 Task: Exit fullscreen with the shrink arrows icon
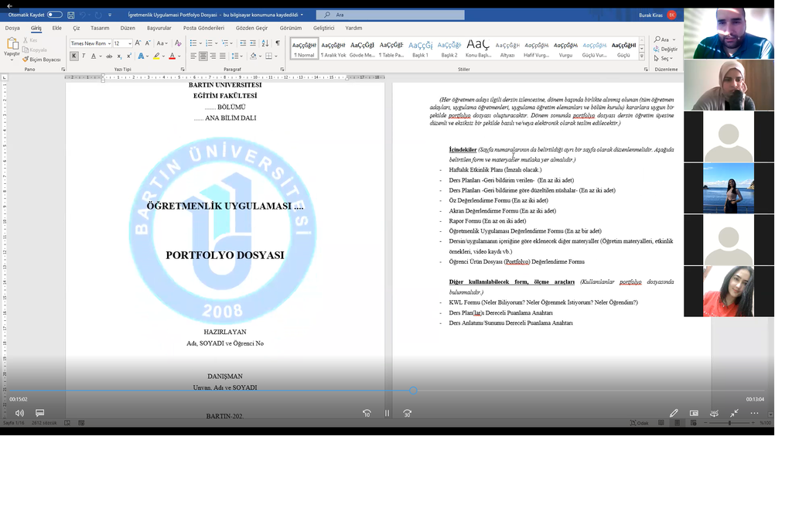click(x=735, y=413)
